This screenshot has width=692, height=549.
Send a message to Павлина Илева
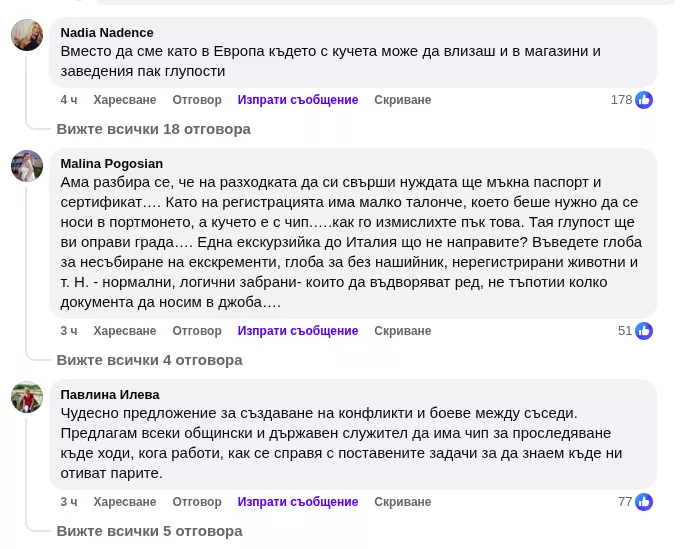[x=297, y=502]
